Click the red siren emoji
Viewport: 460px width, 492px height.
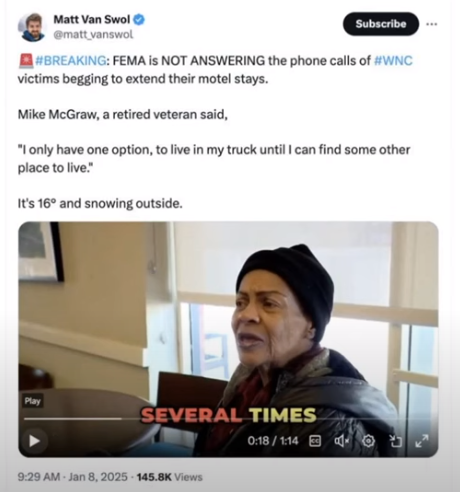[26, 61]
